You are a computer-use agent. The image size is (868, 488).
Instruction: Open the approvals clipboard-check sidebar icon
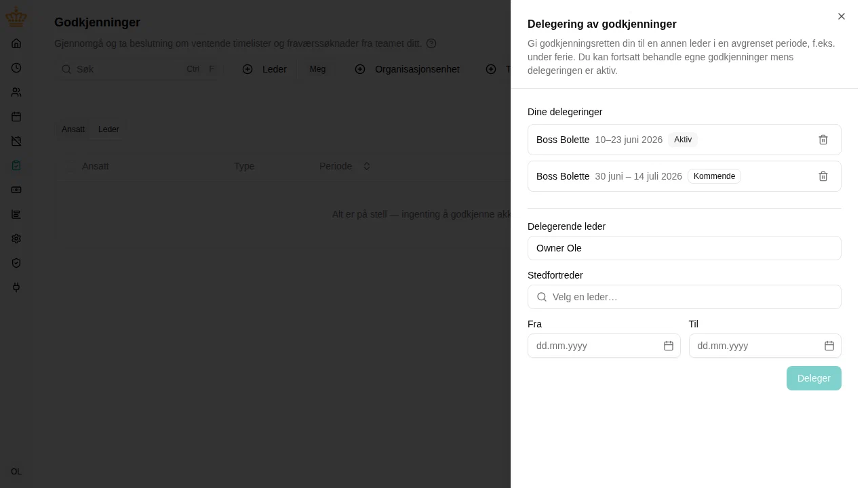pos(16,165)
